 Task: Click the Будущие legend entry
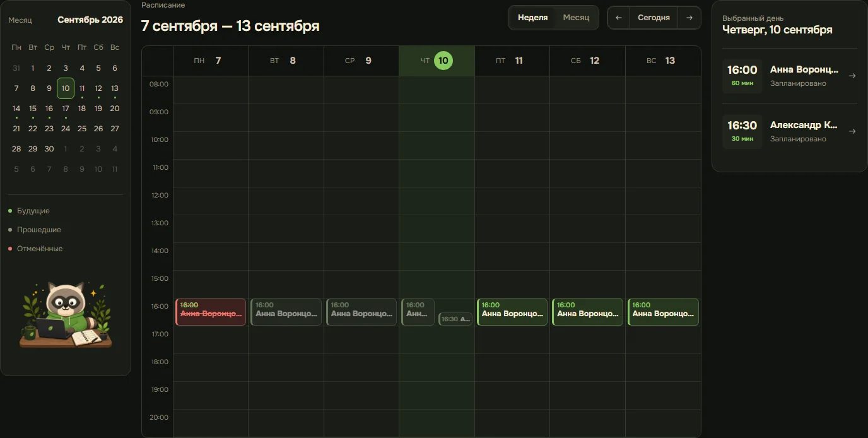[29, 211]
